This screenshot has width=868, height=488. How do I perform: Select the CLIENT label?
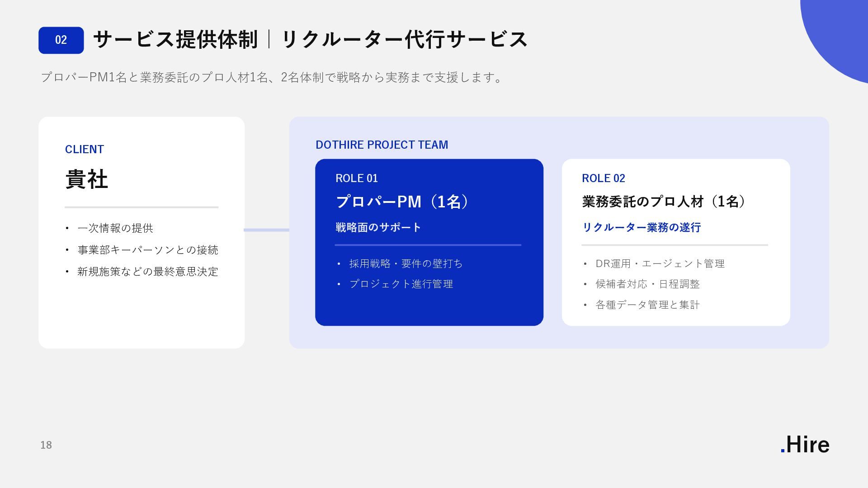pos(85,150)
